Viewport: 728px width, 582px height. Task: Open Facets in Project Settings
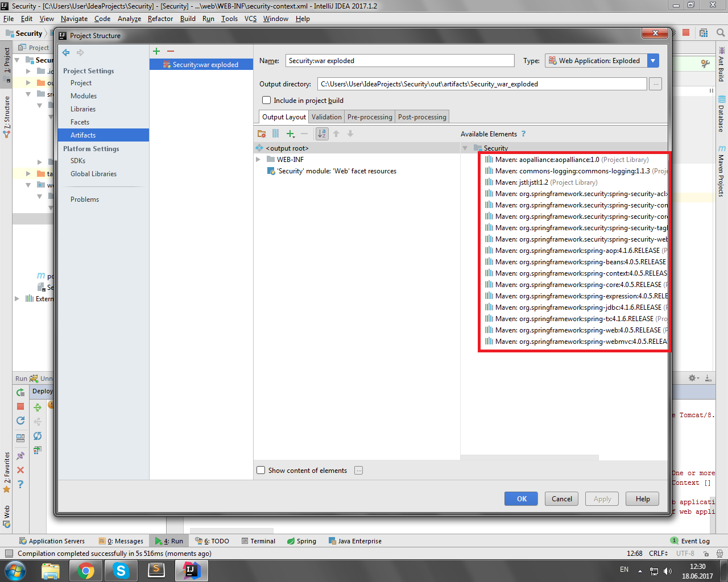click(80, 122)
